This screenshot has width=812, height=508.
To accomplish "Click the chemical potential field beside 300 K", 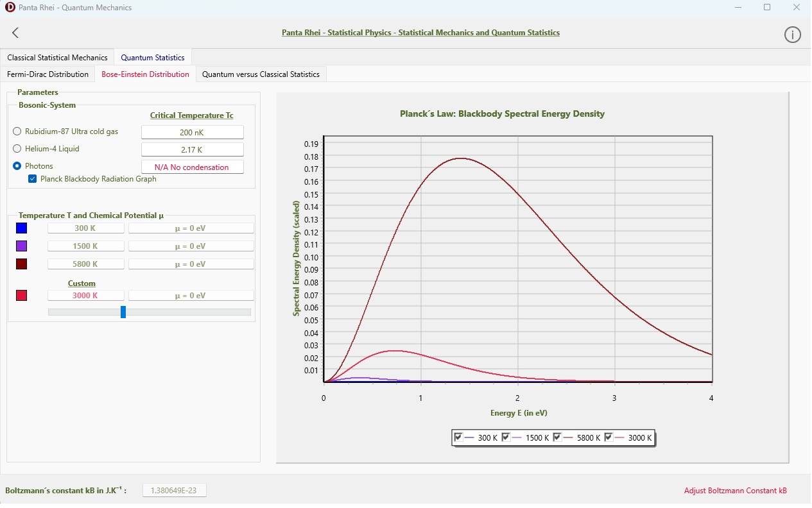I will [191, 228].
